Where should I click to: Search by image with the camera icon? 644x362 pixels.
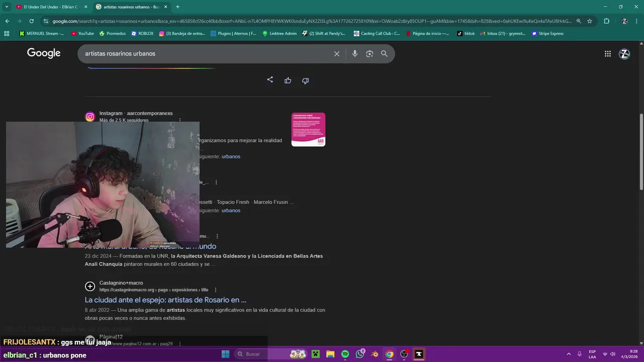tap(369, 54)
